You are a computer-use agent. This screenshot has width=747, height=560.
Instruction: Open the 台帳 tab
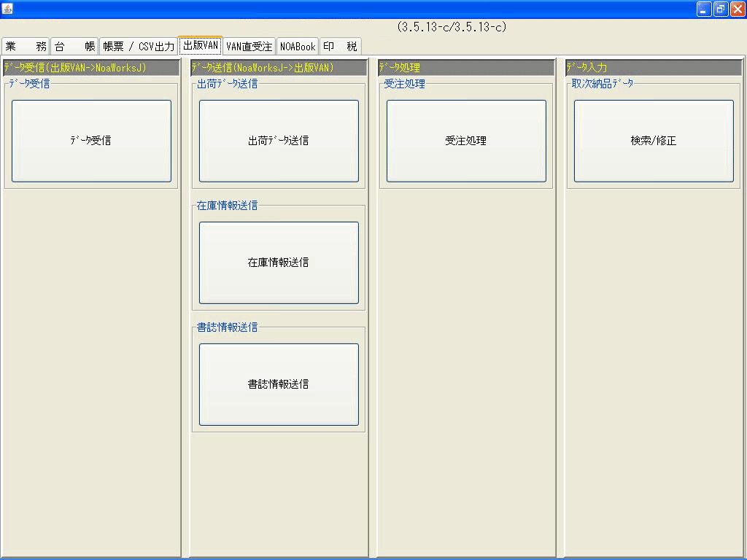coord(75,45)
